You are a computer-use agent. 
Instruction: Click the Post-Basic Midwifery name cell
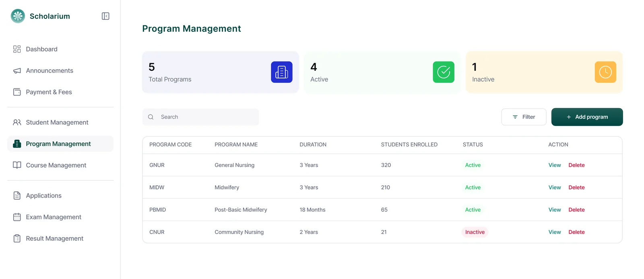pyautogui.click(x=241, y=210)
